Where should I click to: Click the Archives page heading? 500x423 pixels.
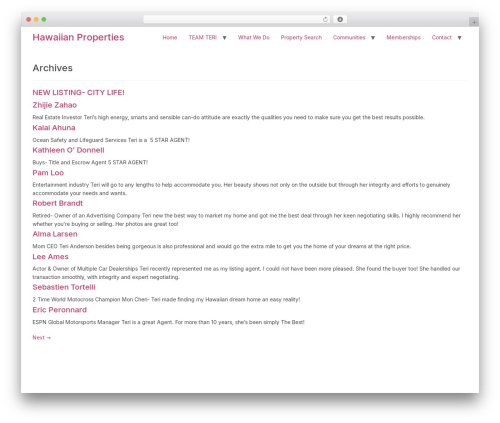(x=52, y=68)
